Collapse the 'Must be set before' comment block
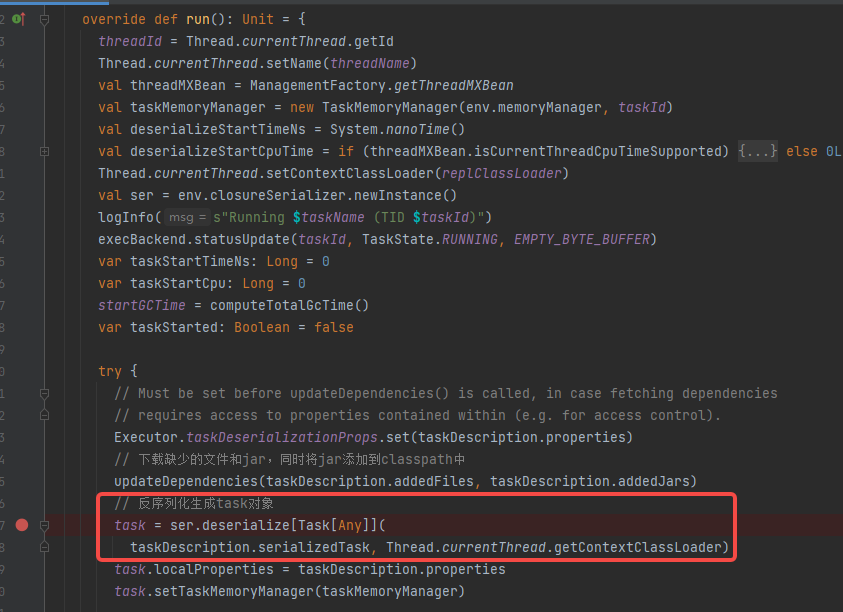Image resolution: width=843 pixels, height=612 pixels. 45,394
